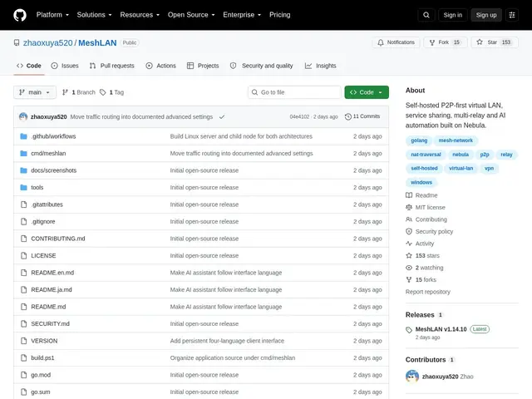The image size is (532, 399).
Task: Click the Fork icon
Action: [432, 42]
